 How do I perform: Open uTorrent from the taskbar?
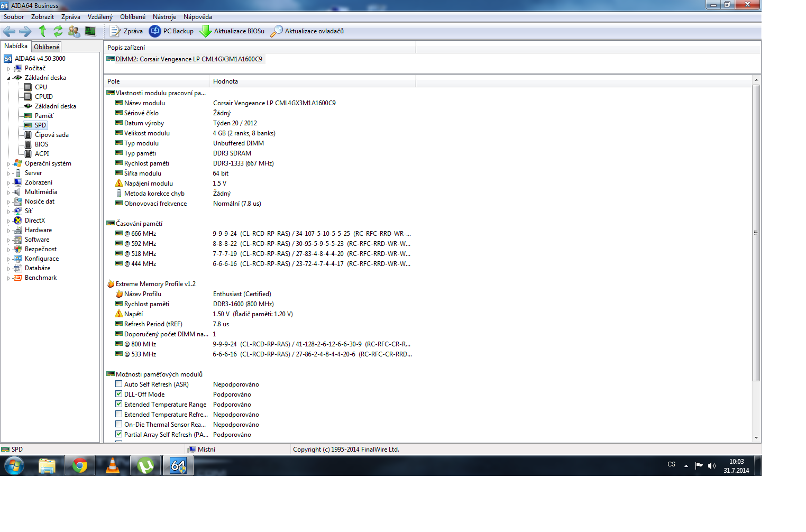145,466
